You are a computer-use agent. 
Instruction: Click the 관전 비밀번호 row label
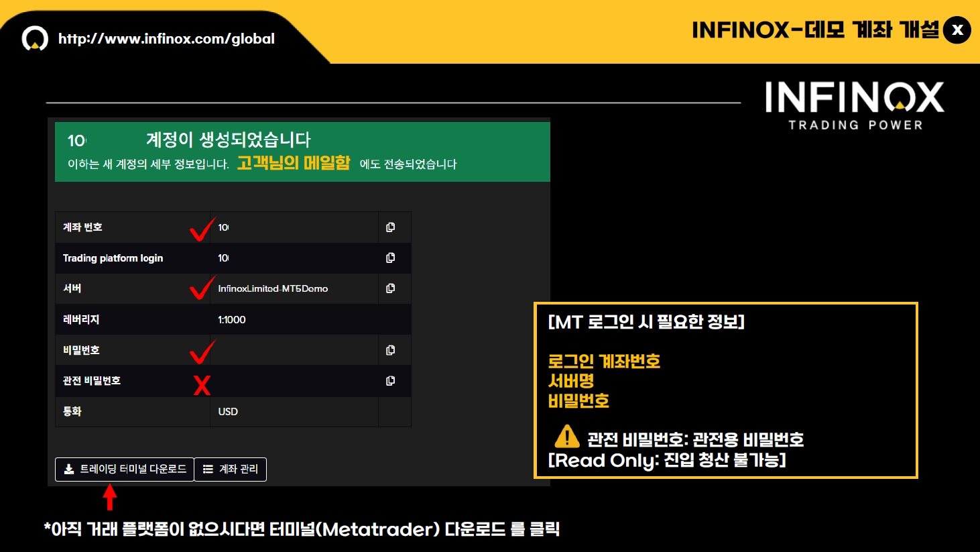point(92,381)
